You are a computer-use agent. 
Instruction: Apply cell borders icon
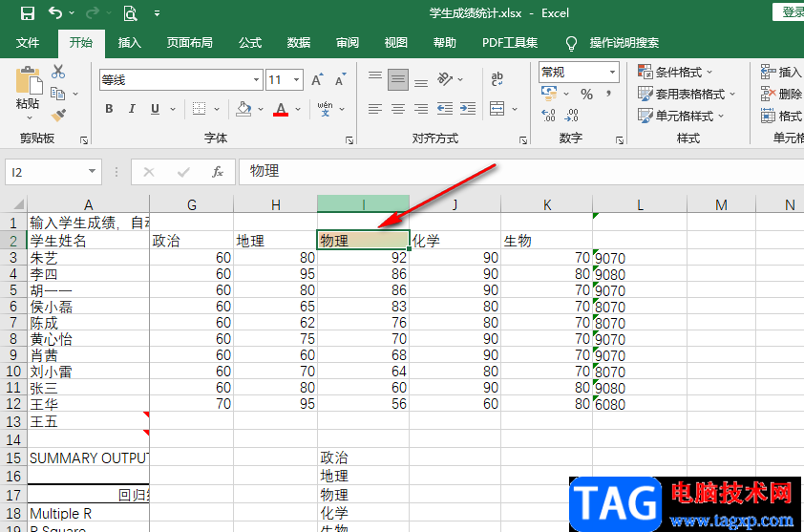(199, 109)
